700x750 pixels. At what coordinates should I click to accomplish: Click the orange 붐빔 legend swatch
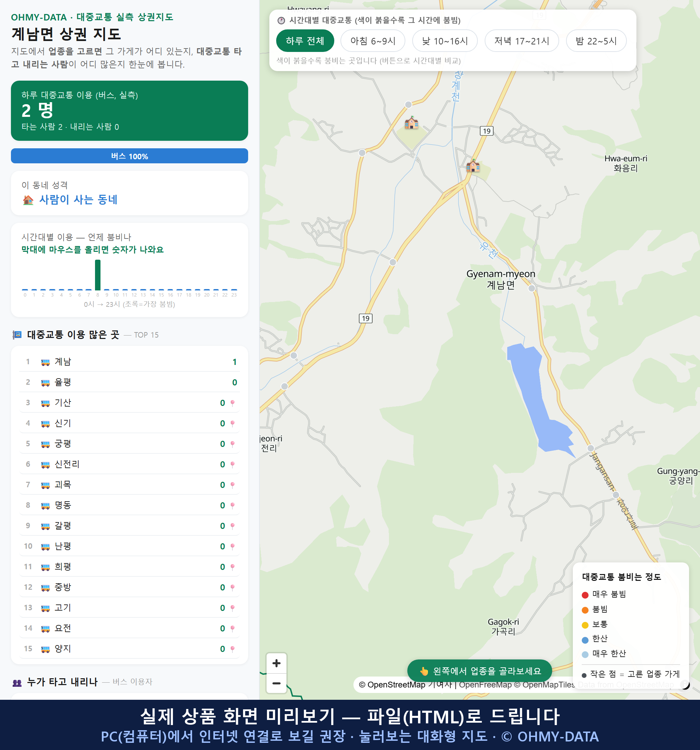tap(585, 610)
